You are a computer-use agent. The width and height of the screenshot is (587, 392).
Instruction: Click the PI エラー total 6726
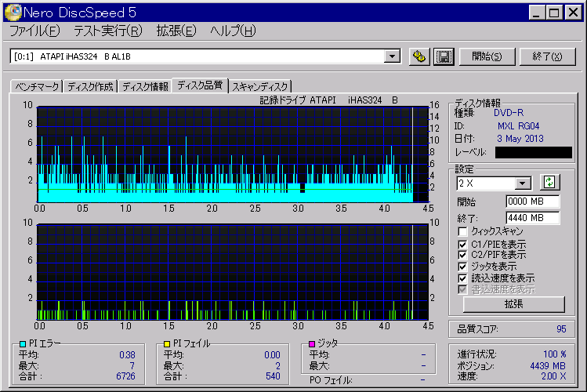tap(125, 376)
